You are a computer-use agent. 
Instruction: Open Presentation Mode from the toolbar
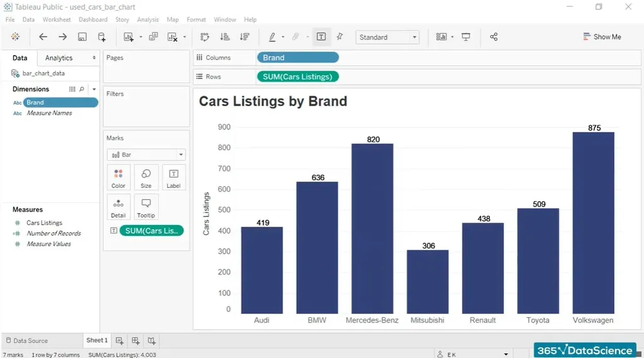coord(466,37)
